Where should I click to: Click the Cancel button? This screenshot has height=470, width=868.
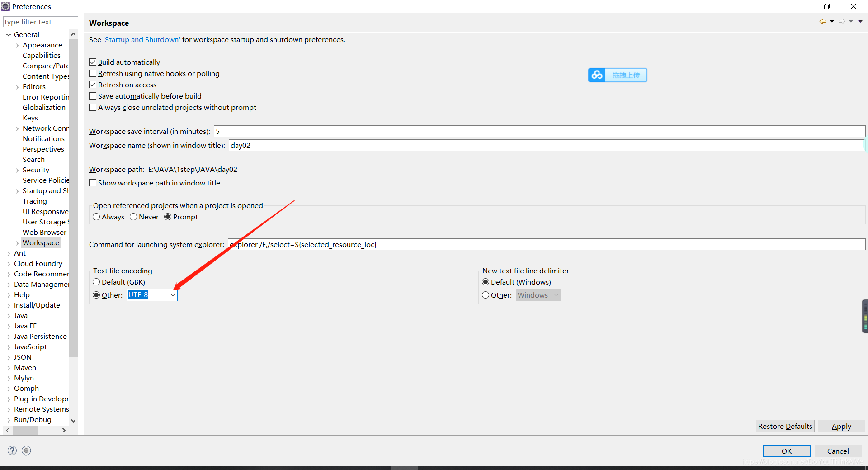[x=838, y=451]
